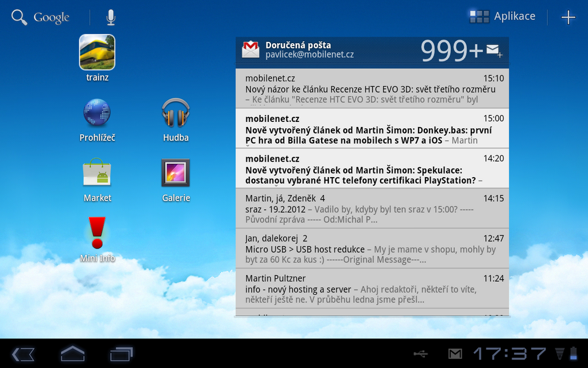Start voice search with the microphone icon

coord(110,16)
